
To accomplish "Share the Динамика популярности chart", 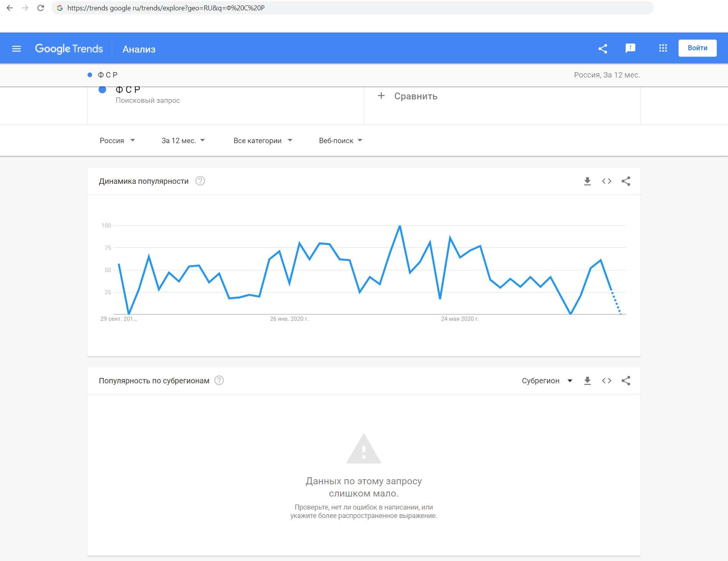I will pos(626,181).
